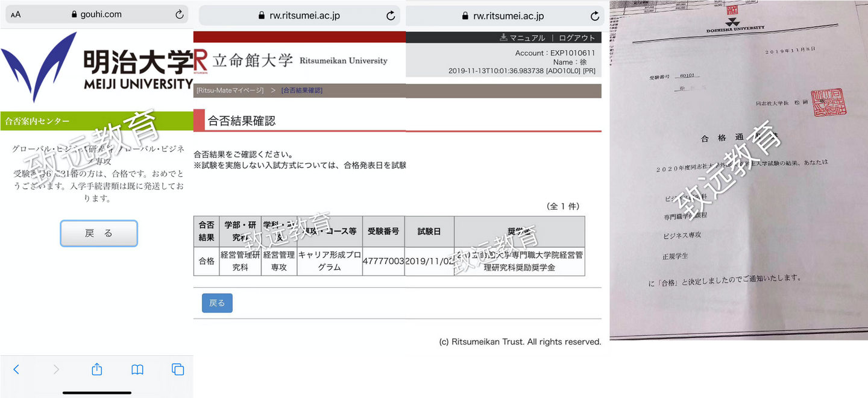
Task: Click the Ritsumeikan University logo
Action: (291, 60)
